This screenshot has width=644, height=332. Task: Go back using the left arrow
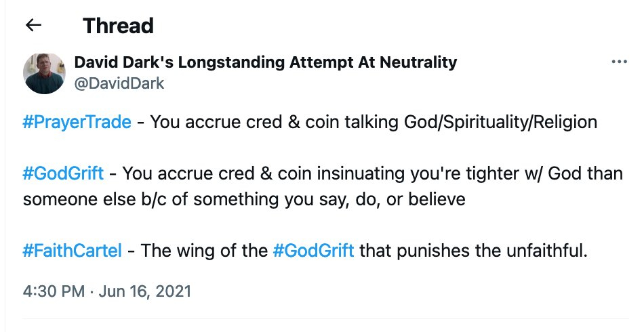click(x=33, y=26)
